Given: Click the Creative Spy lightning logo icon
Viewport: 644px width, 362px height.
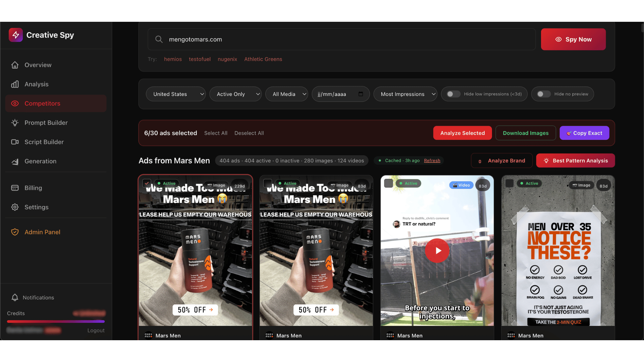Looking at the screenshot, I should click(x=16, y=35).
